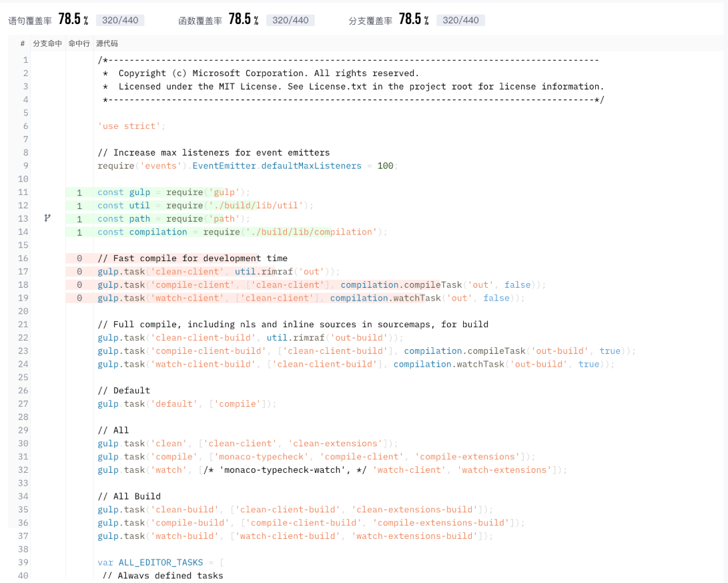The width and height of the screenshot is (728, 583).
Task: Click the statement coverage 320/440 badge
Action: [120, 21]
